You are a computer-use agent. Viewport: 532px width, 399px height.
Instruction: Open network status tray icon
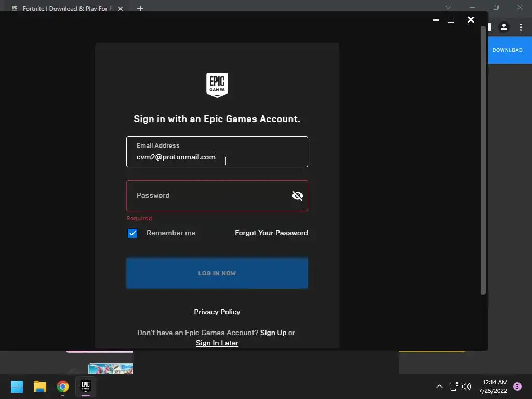point(454,387)
